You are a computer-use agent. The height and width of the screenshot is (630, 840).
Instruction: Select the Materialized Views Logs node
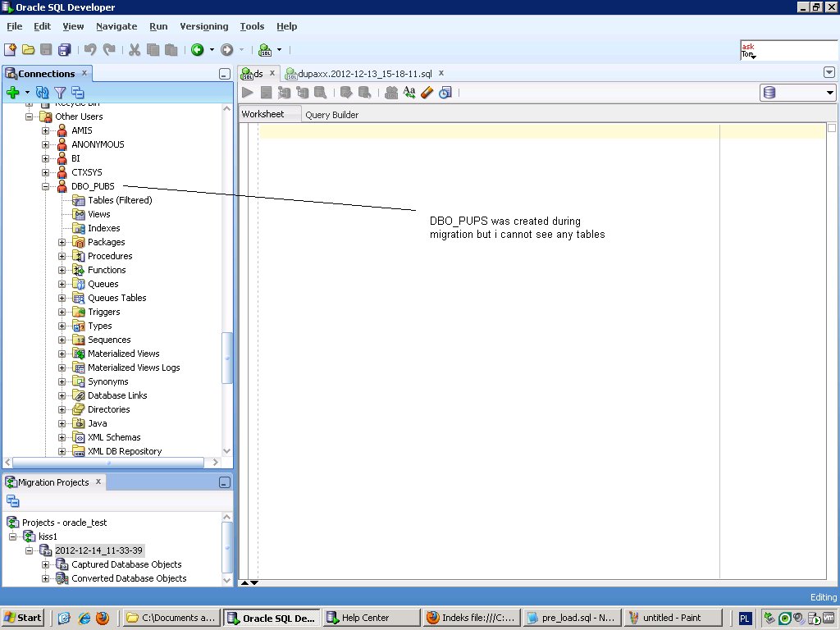coord(134,367)
